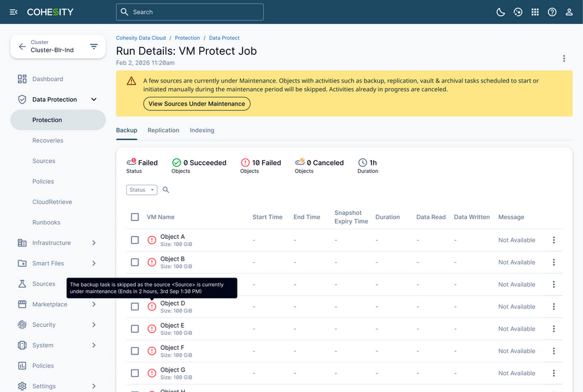
Task: Expand the Settings menu chevron
Action: click(x=94, y=386)
